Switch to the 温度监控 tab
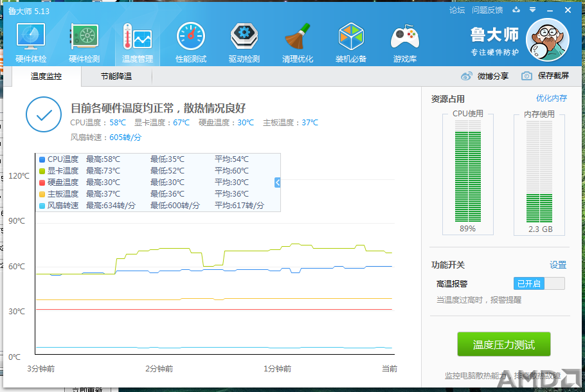The height and width of the screenshot is (392, 585). point(46,76)
